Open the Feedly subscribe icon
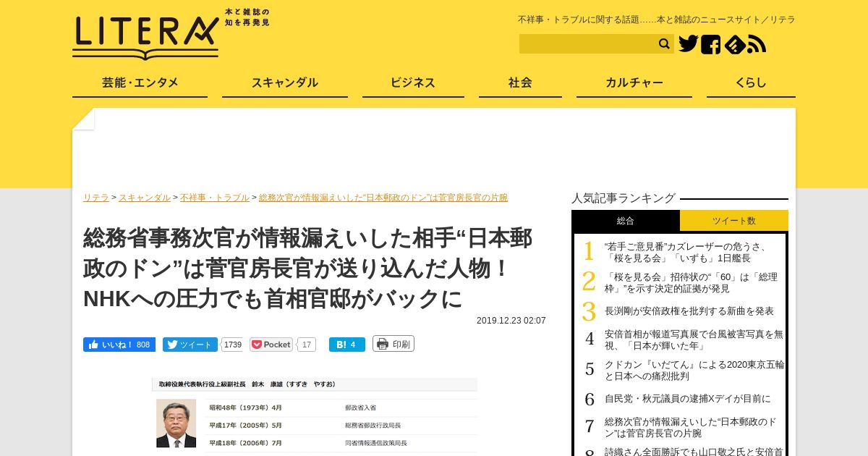Viewport: 868px width, 456px height. pyautogui.click(x=734, y=44)
